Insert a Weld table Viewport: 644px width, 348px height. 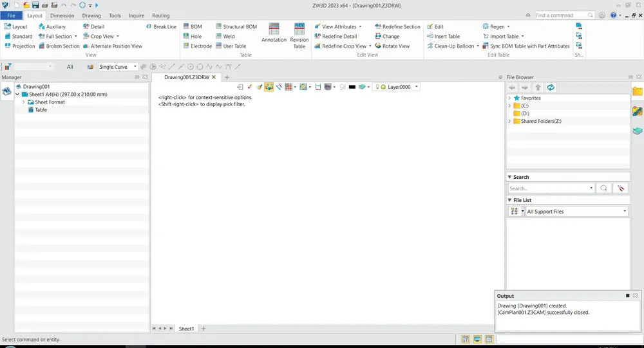click(225, 37)
